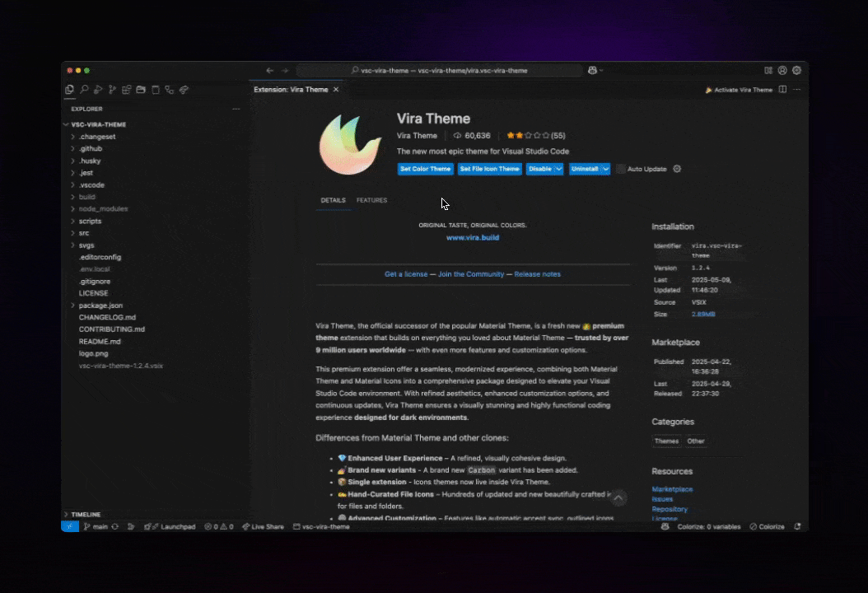
Task: Toggle the Auto Update checkbox
Action: click(x=621, y=169)
